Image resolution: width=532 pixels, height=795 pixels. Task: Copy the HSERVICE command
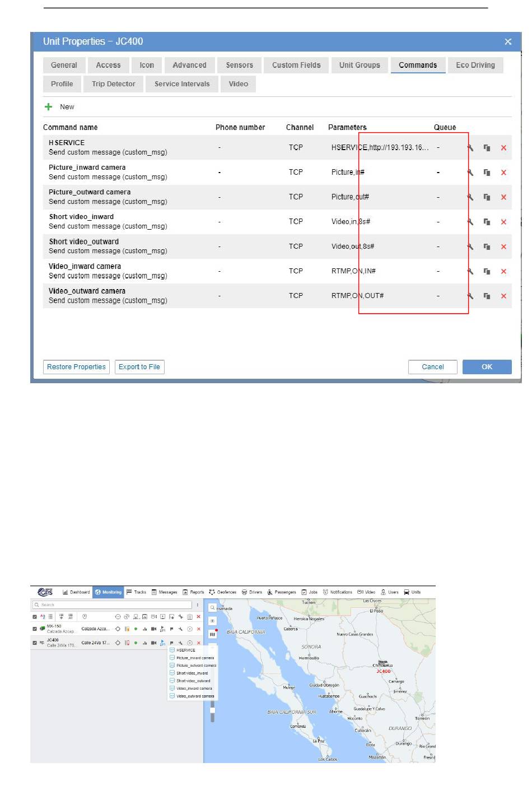click(487, 148)
